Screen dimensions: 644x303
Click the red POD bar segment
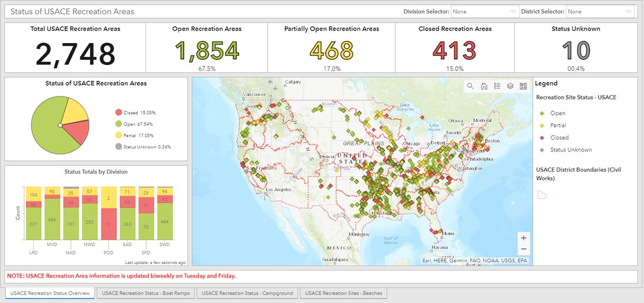[x=110, y=225]
